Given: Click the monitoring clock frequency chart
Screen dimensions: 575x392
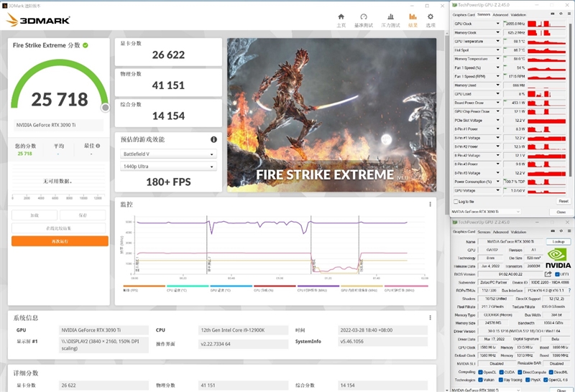Looking at the screenshot, I should pyautogui.click(x=280, y=246).
